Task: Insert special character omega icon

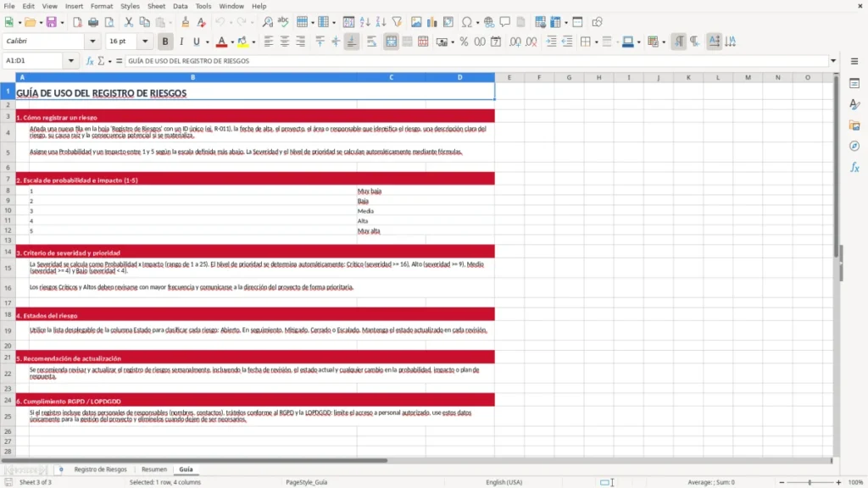Action: (467, 22)
